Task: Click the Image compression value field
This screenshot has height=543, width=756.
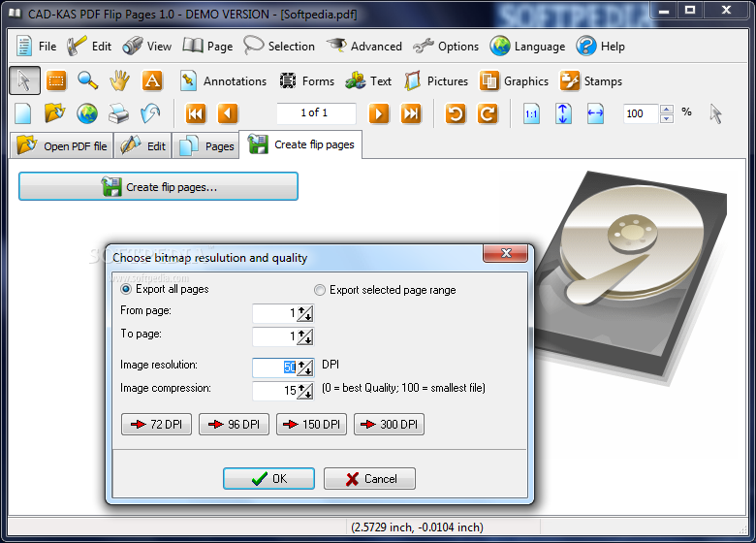Action: tap(275, 391)
